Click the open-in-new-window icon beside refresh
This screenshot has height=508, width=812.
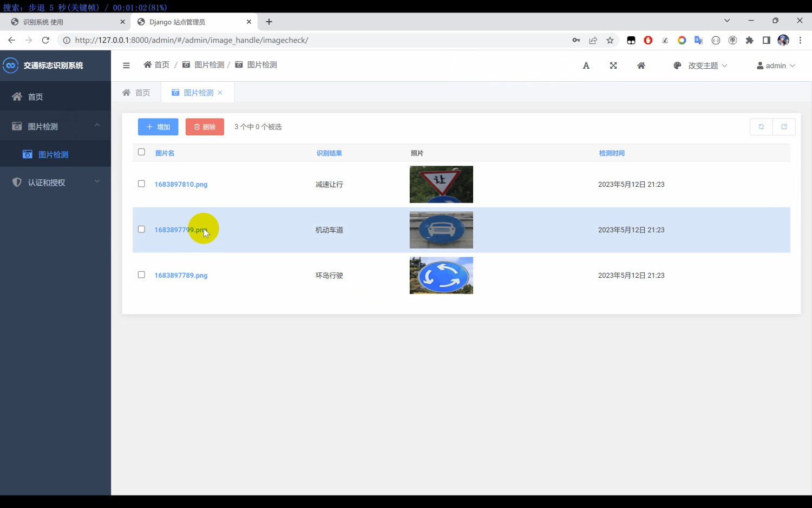(784, 126)
